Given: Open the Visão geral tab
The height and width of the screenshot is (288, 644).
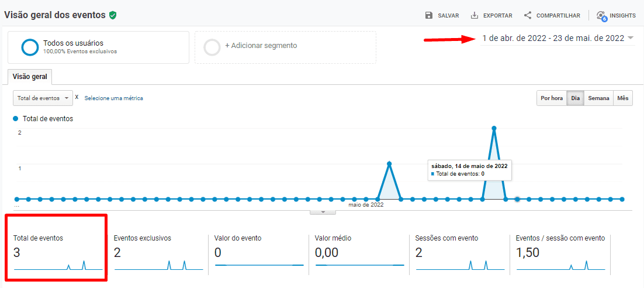Looking at the screenshot, I should tap(30, 77).
